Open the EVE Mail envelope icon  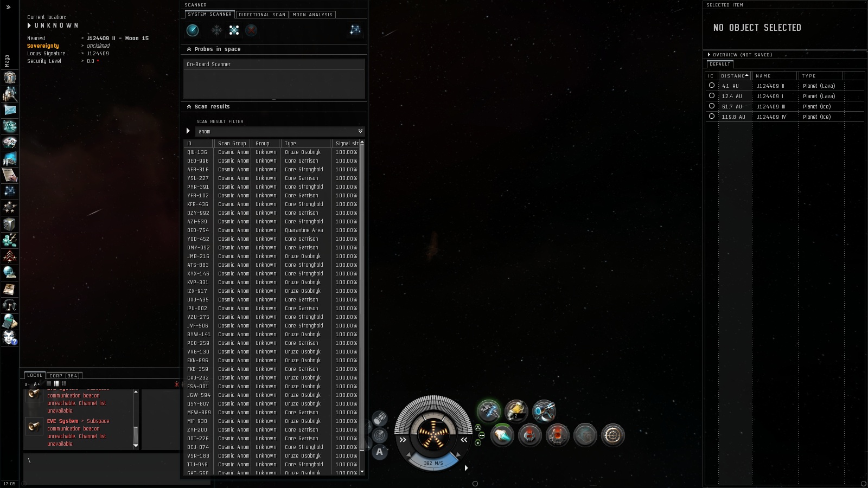(x=10, y=110)
